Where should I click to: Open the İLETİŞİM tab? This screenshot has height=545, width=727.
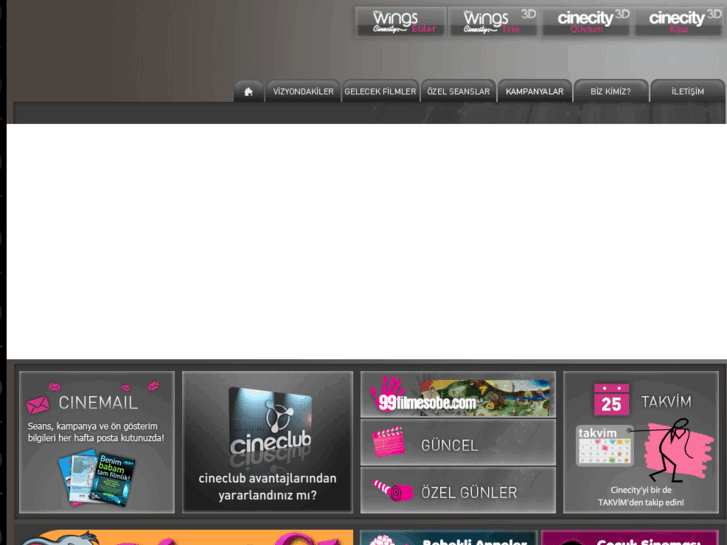688,91
